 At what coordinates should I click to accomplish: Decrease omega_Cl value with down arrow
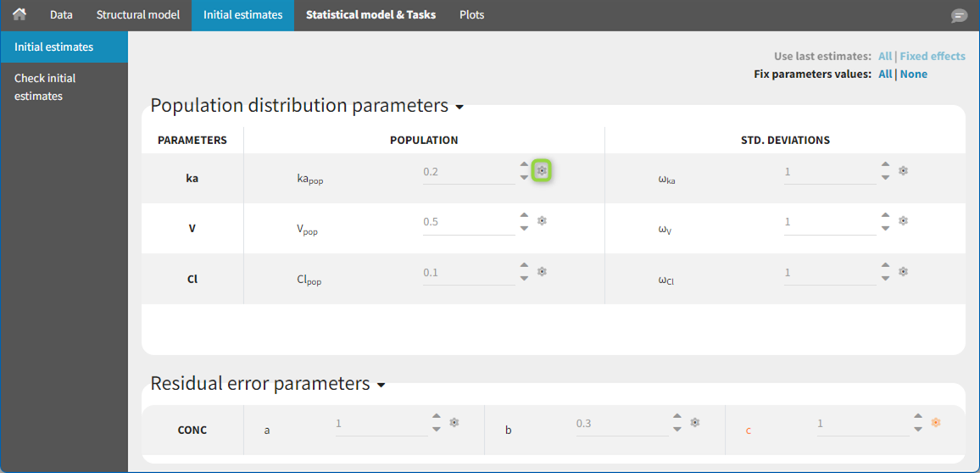885,279
